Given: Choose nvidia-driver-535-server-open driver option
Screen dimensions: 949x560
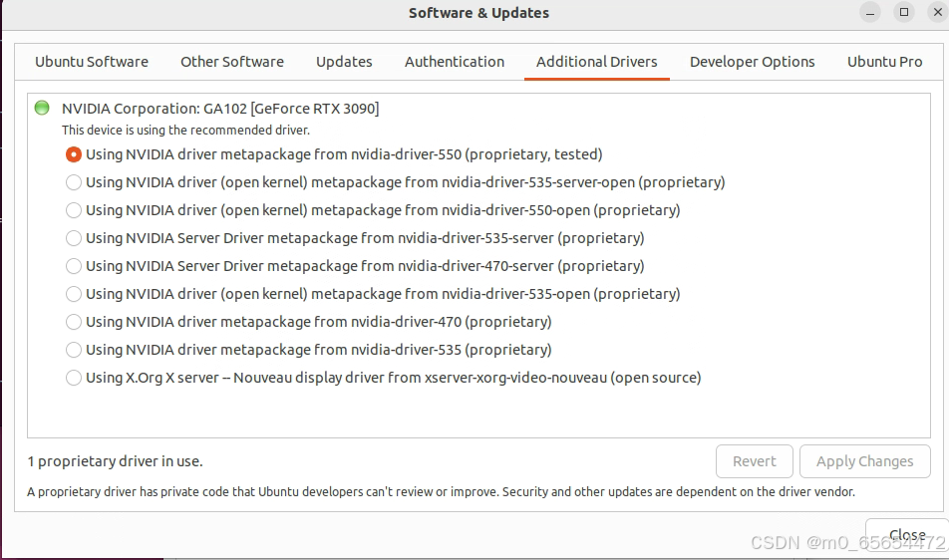Looking at the screenshot, I should tap(73, 182).
